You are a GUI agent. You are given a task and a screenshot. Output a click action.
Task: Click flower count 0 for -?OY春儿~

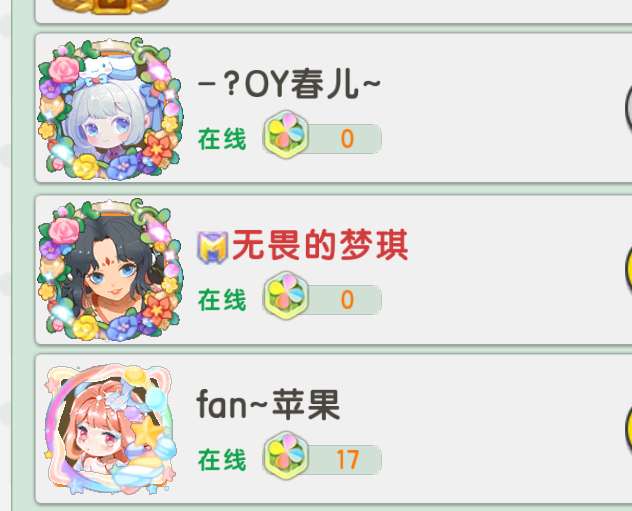pos(347,139)
